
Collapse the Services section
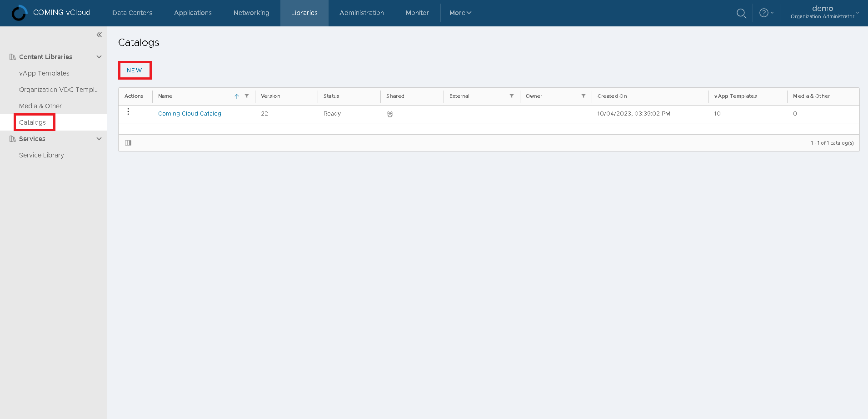tap(99, 139)
